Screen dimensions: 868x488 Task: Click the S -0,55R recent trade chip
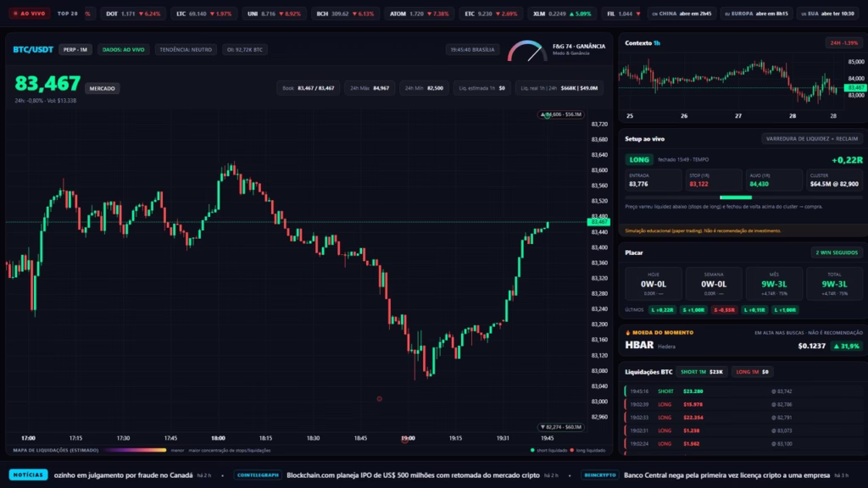pyautogui.click(x=724, y=310)
